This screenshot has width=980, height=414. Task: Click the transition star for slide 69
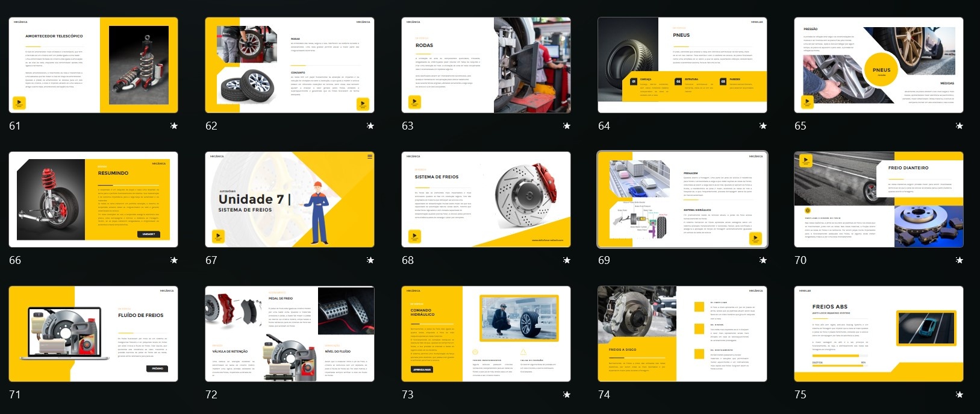(763, 260)
